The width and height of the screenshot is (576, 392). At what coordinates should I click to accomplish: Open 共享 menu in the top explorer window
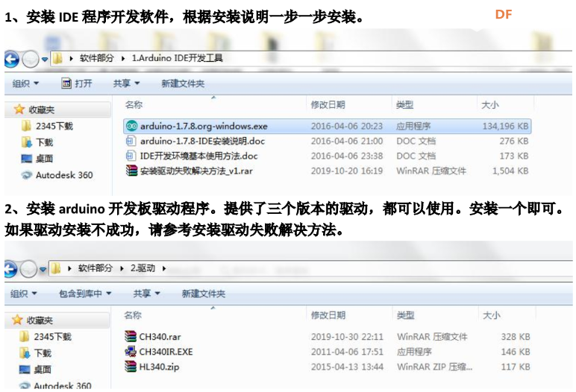[126, 83]
